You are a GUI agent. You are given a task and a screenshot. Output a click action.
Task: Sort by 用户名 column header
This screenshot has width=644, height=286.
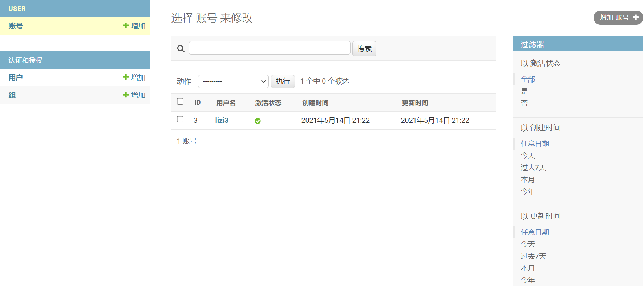[x=226, y=103]
